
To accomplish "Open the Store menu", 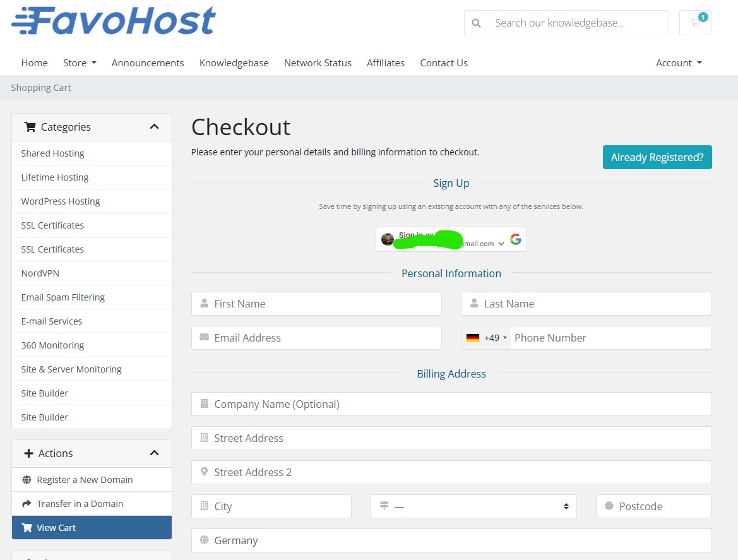I will [x=79, y=63].
